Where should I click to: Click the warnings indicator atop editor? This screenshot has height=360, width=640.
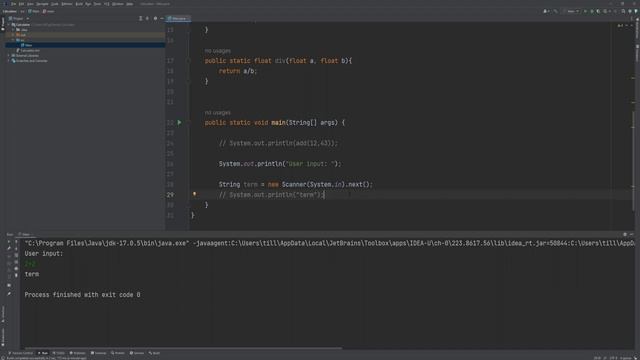tap(620, 25)
